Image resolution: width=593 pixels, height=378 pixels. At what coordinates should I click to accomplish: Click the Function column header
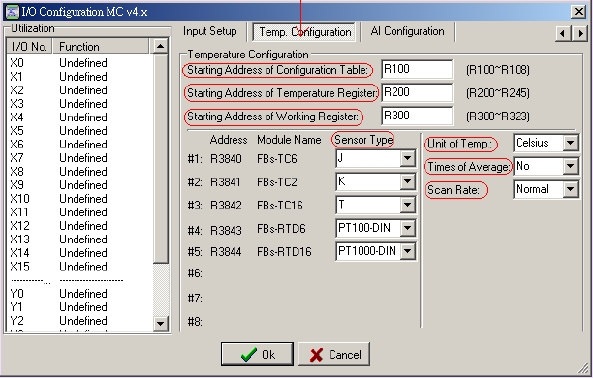tap(100, 46)
